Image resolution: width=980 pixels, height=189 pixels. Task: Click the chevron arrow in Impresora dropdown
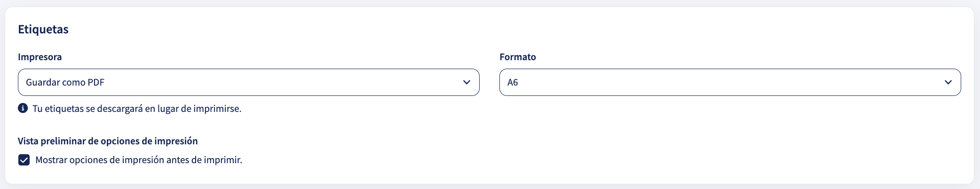click(x=466, y=82)
